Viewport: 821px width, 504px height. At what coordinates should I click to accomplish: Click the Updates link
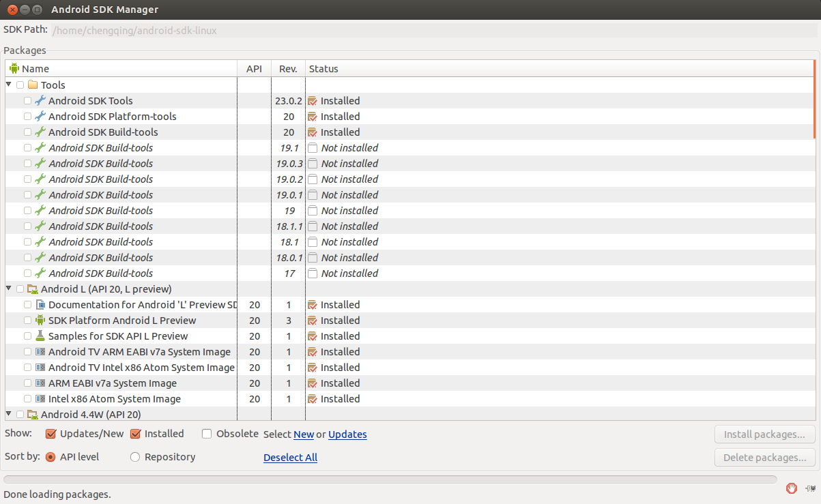(347, 434)
